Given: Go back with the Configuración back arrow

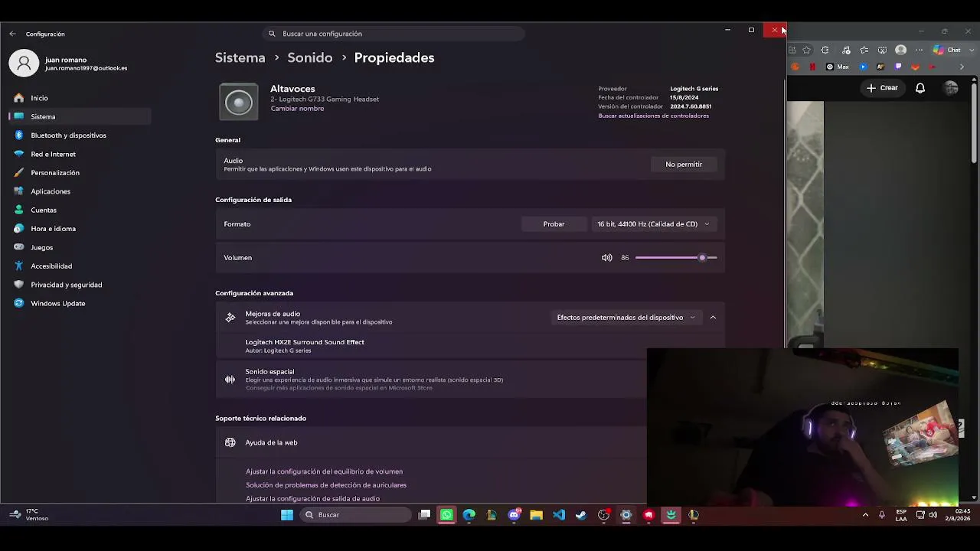Looking at the screenshot, I should point(12,34).
